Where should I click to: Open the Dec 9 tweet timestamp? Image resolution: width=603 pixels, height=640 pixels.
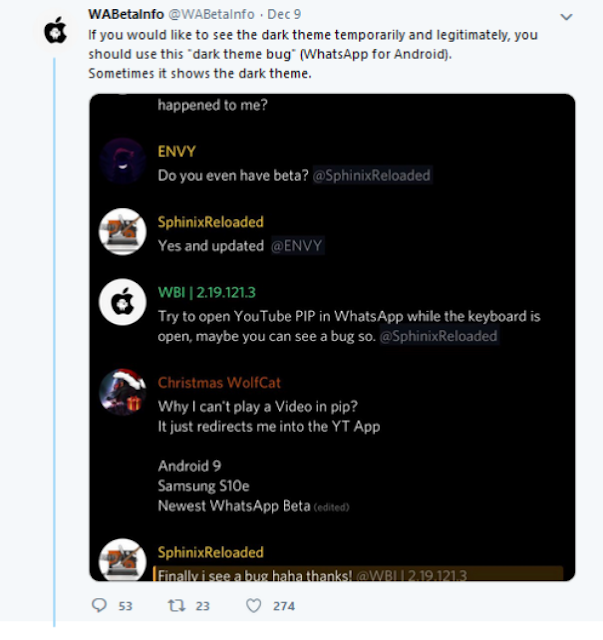tap(284, 14)
